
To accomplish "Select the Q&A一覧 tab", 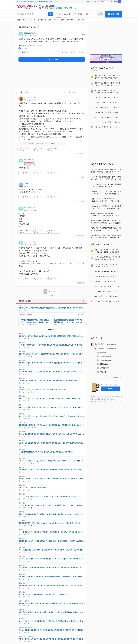I will [x=67, y=14].
